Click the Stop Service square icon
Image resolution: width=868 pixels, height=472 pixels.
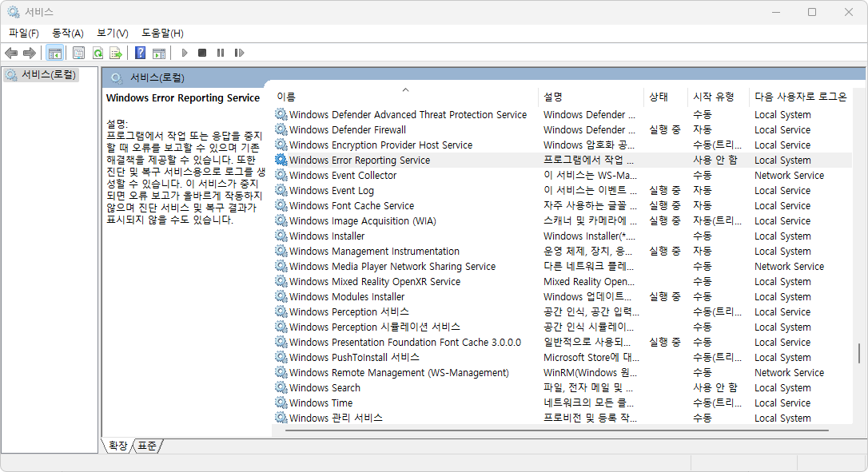click(x=202, y=54)
